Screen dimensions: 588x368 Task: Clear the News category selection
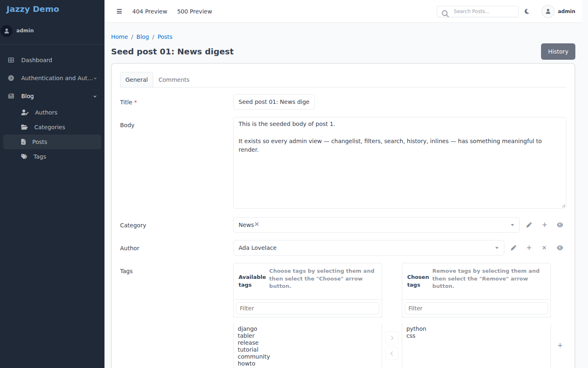tap(257, 224)
